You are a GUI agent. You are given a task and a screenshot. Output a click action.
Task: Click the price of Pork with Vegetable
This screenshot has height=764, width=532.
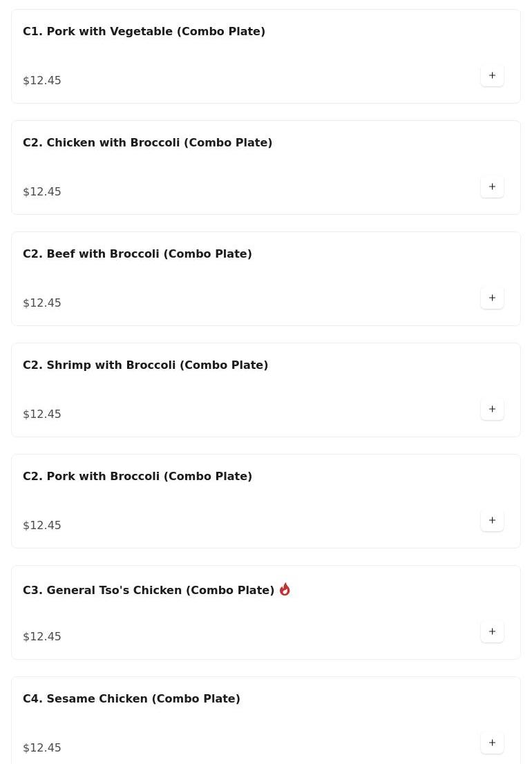click(42, 80)
